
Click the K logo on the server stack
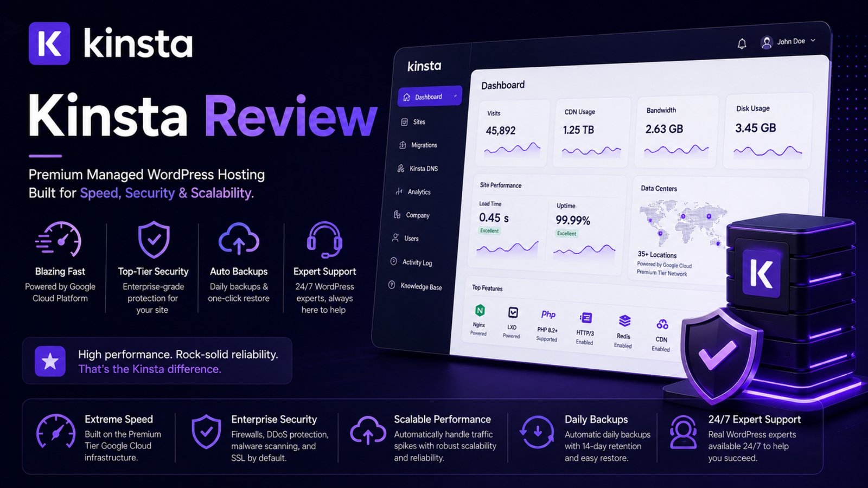[x=761, y=272]
